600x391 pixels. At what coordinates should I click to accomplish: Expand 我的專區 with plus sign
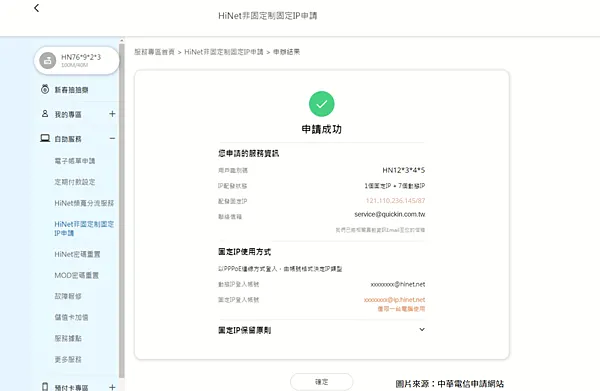pyautogui.click(x=112, y=114)
